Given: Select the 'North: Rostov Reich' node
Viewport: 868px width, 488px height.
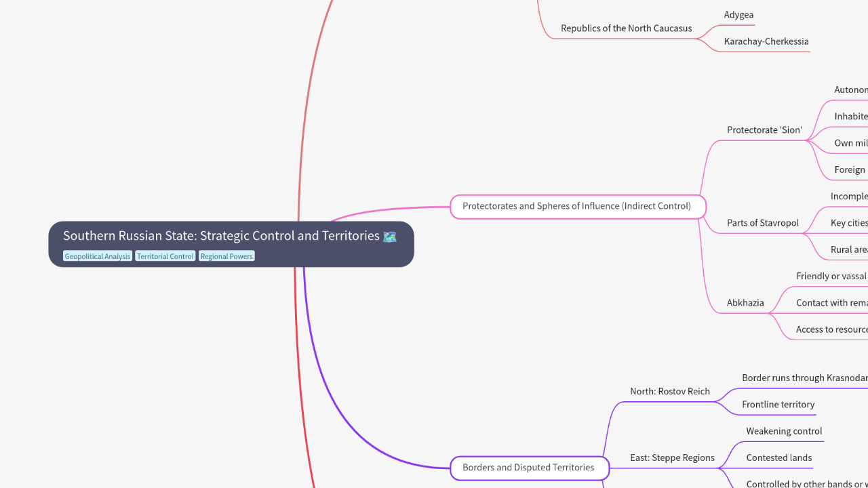Looking at the screenshot, I should click(x=670, y=391).
